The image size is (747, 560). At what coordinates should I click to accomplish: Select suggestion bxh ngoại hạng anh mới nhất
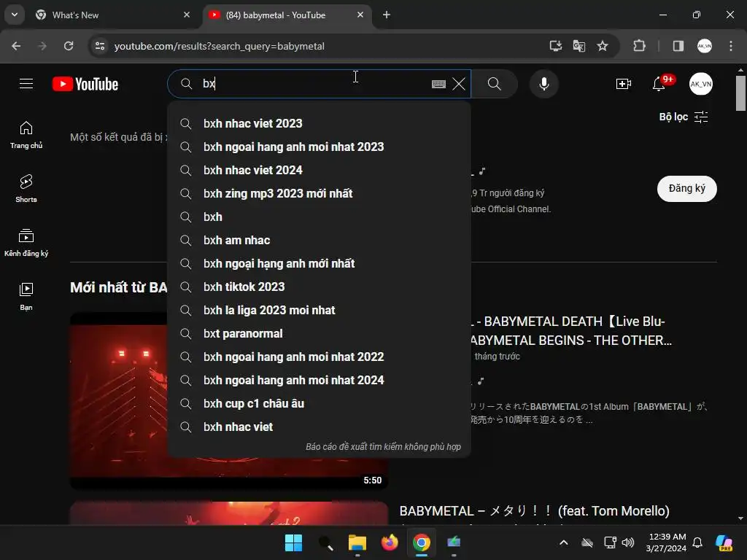(320, 263)
